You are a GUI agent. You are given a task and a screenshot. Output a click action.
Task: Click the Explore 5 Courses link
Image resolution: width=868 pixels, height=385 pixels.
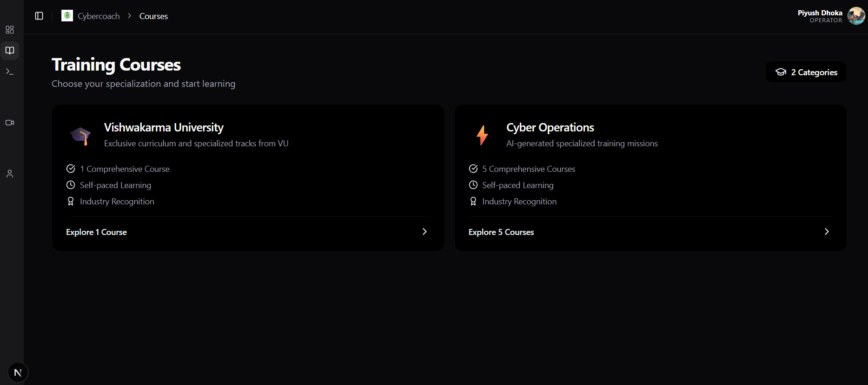point(501,232)
